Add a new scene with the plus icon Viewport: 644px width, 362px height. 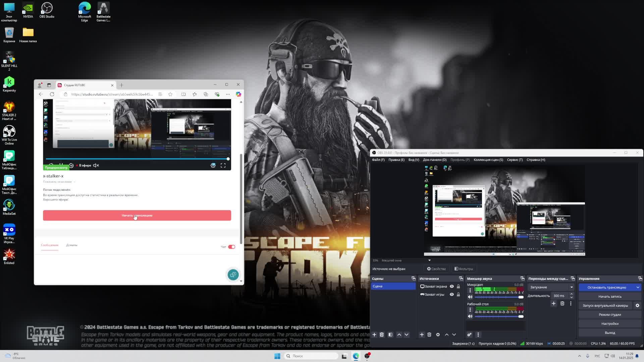pos(374,335)
